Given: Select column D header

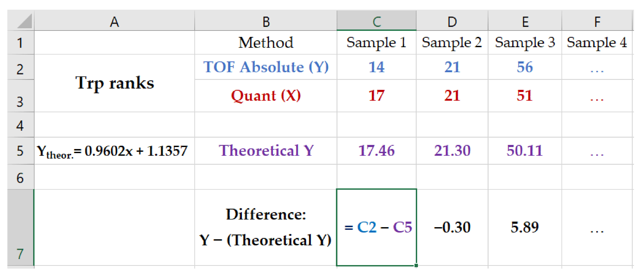Looking at the screenshot, I should tap(452, 22).
